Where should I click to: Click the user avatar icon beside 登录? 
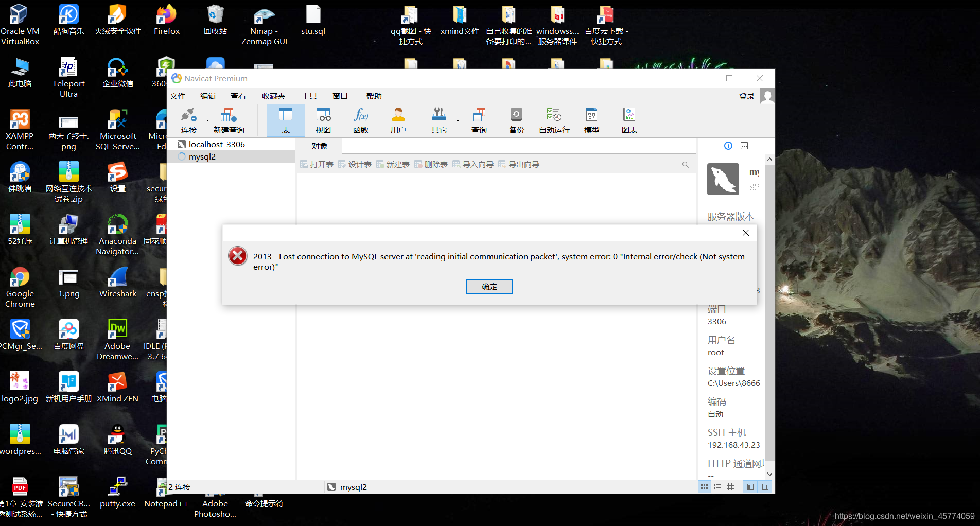click(x=767, y=96)
